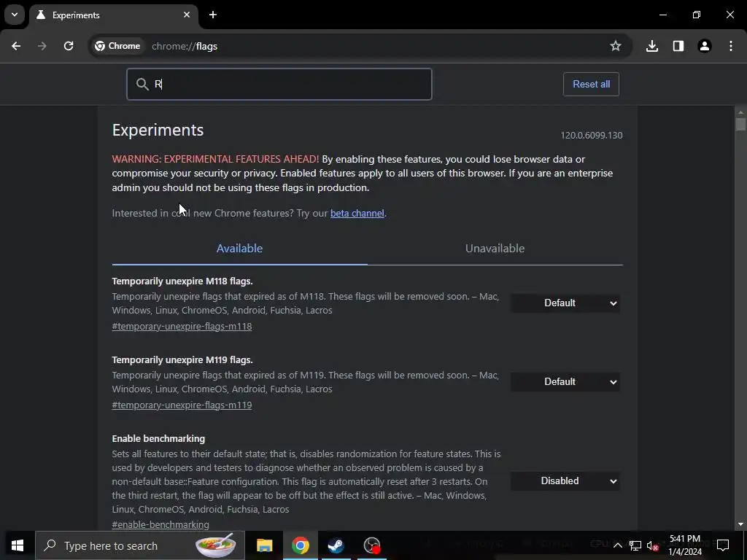Open Enable benchmarking Disabled dropdown
Image resolution: width=747 pixels, height=560 pixels.
(x=565, y=481)
